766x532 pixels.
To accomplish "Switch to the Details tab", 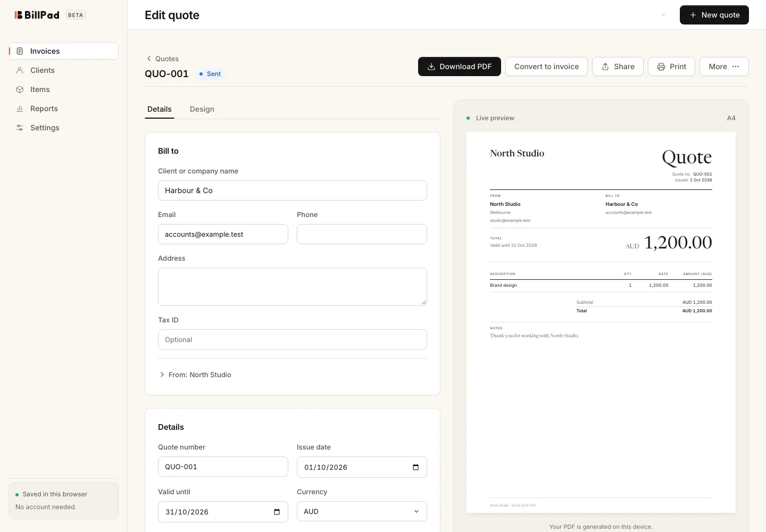I will point(160,109).
